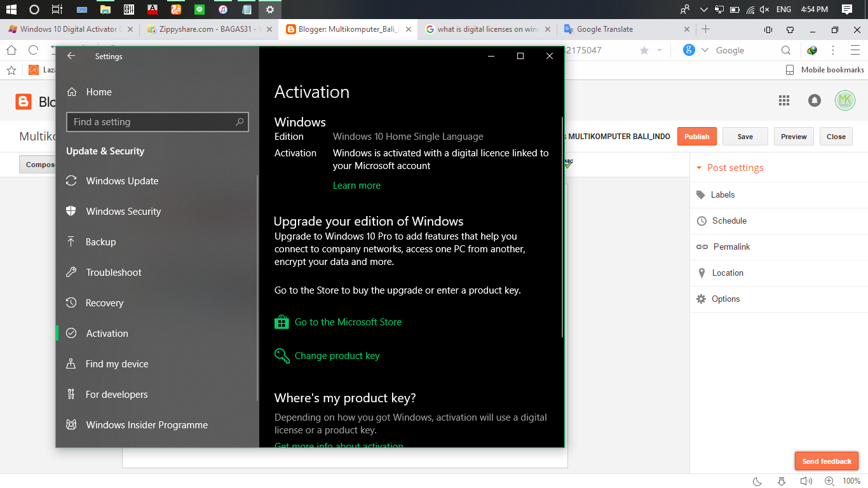868x488 pixels.
Task: Click the key icon beside Change product key
Action: tap(281, 355)
